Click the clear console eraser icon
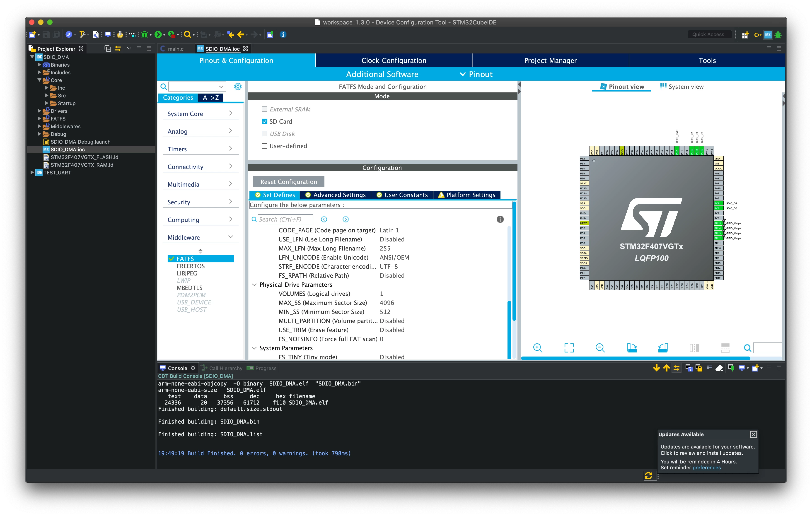The width and height of the screenshot is (812, 516). [719, 368]
